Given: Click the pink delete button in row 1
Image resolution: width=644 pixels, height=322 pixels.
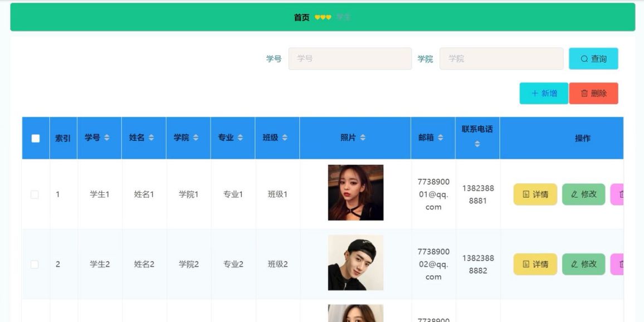Looking at the screenshot, I should click(617, 194).
